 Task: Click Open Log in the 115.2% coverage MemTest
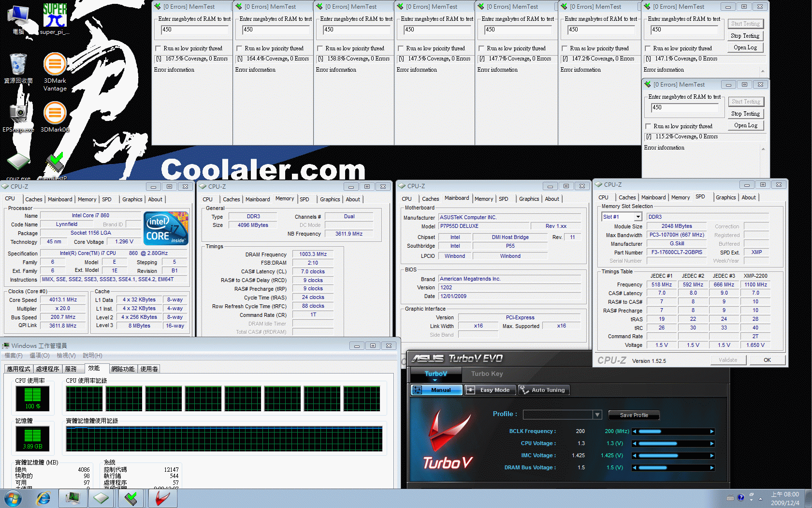click(745, 125)
